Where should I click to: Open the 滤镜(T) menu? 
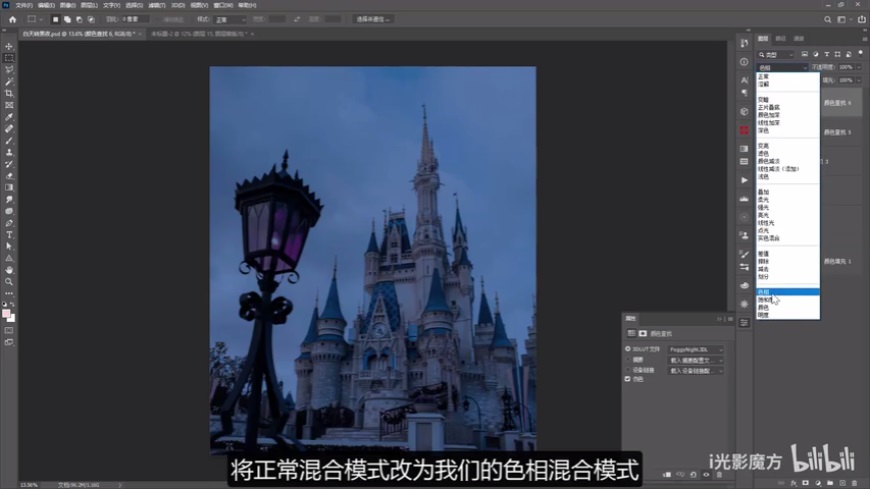(x=157, y=5)
